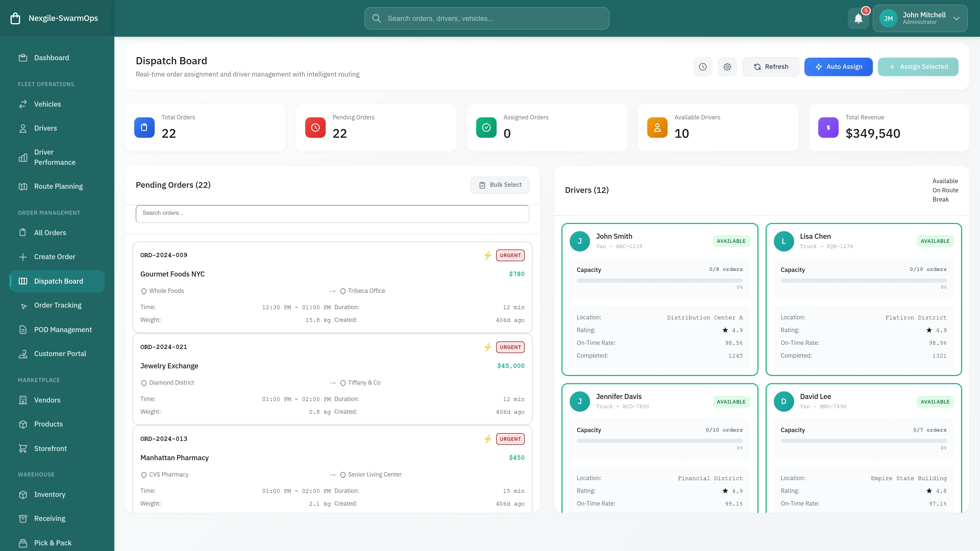Switch to Order Tracking
Screen dimensions: 980x551
(x=57, y=305)
